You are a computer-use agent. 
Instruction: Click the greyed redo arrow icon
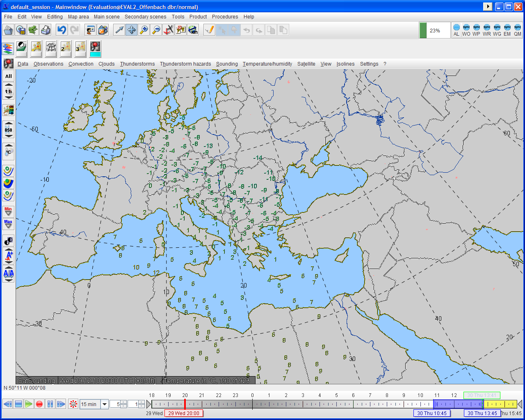(x=74, y=30)
